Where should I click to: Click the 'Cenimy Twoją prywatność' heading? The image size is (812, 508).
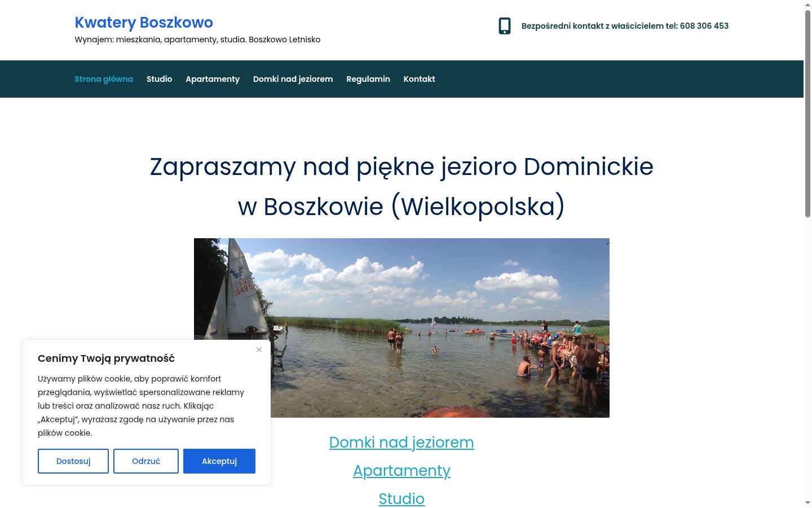click(x=106, y=358)
